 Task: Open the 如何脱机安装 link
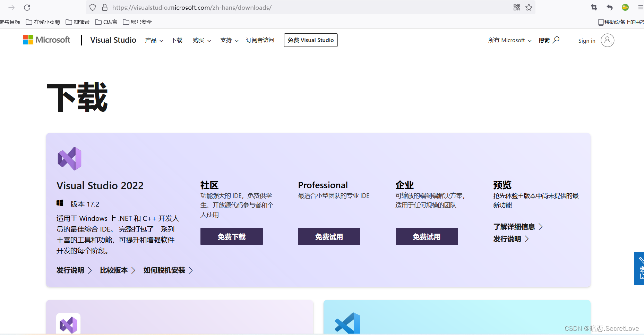(x=168, y=270)
